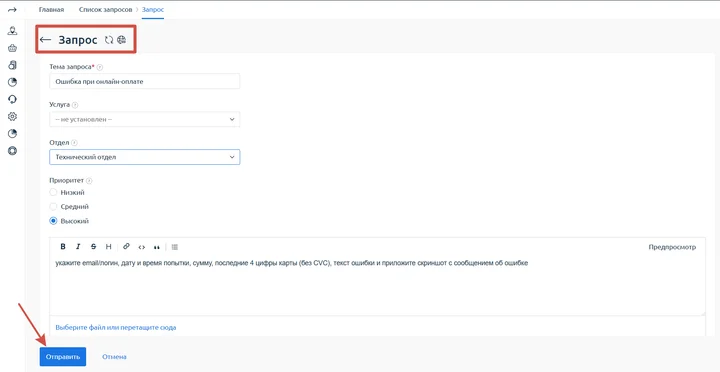This screenshot has width=720, height=372.
Task: Open the settings gear icon in sidebar
Action: (12, 117)
